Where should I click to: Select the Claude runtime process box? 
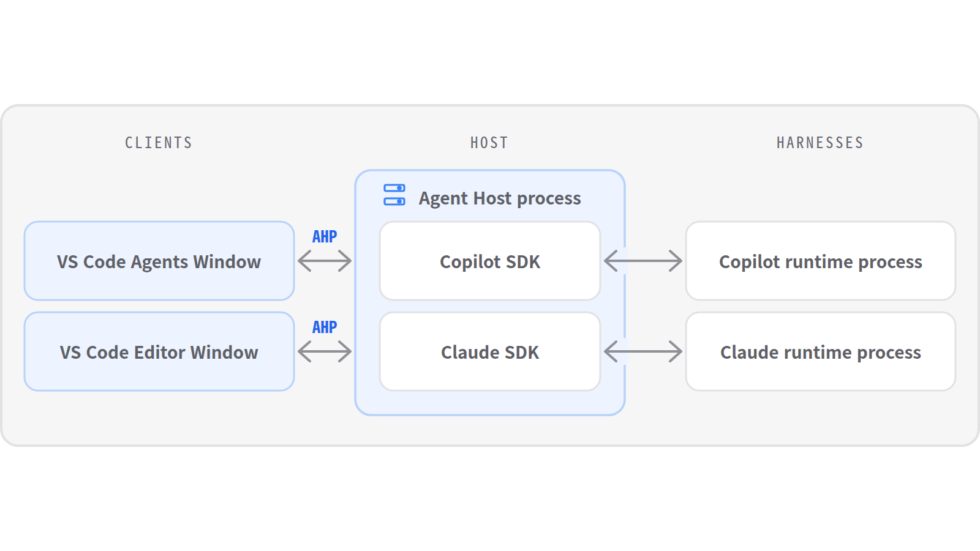click(x=821, y=351)
